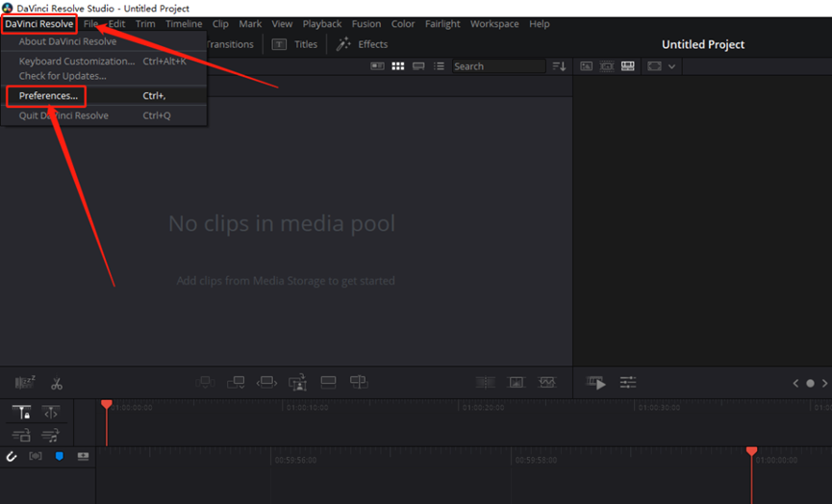Open the DaVinci Resolve menu
This screenshot has width=832, height=504.
pos(38,23)
